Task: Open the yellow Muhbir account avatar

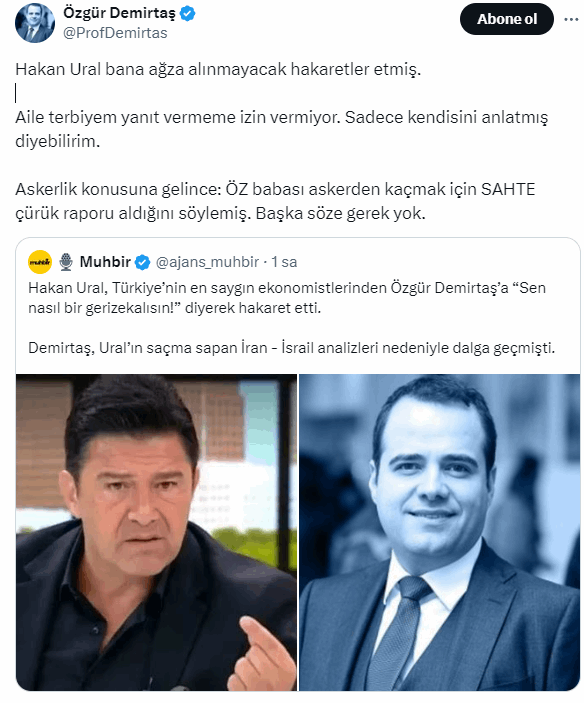Action: click(x=40, y=262)
